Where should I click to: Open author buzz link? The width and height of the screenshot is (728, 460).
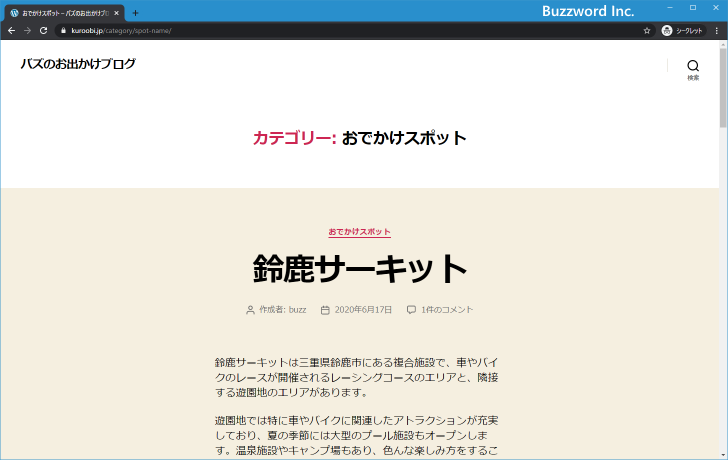point(297,310)
